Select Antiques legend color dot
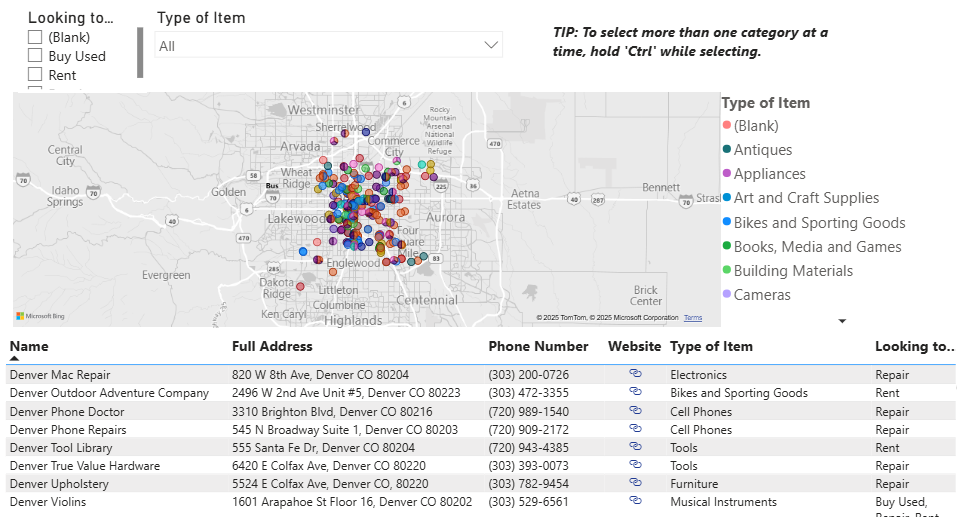Screen dimensions: 957x517 click(726, 148)
